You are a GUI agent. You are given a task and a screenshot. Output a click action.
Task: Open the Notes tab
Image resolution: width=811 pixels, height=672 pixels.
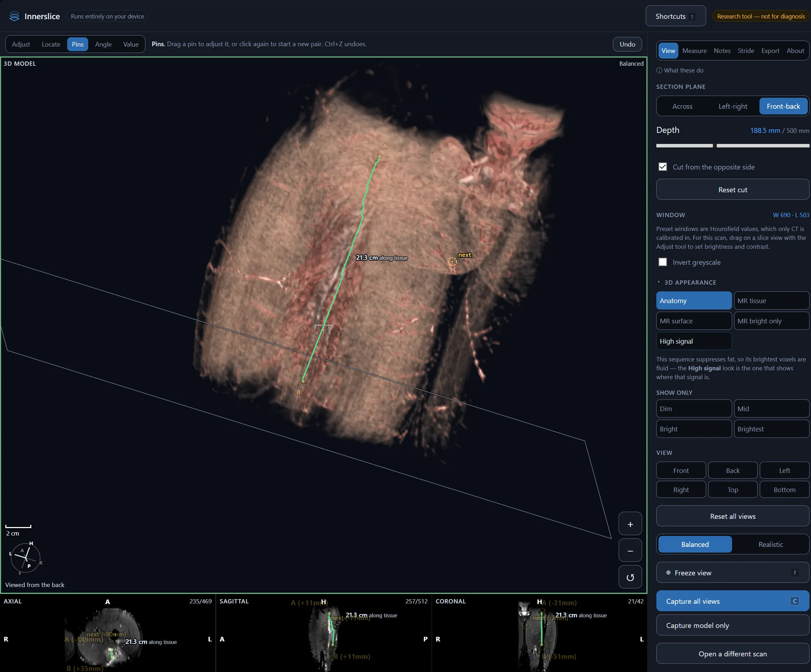click(722, 50)
